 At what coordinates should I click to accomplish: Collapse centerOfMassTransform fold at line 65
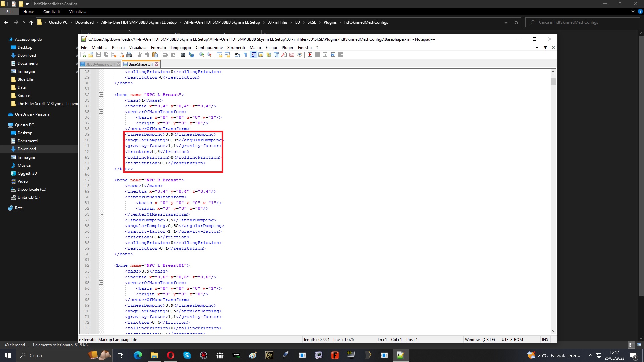point(101,283)
